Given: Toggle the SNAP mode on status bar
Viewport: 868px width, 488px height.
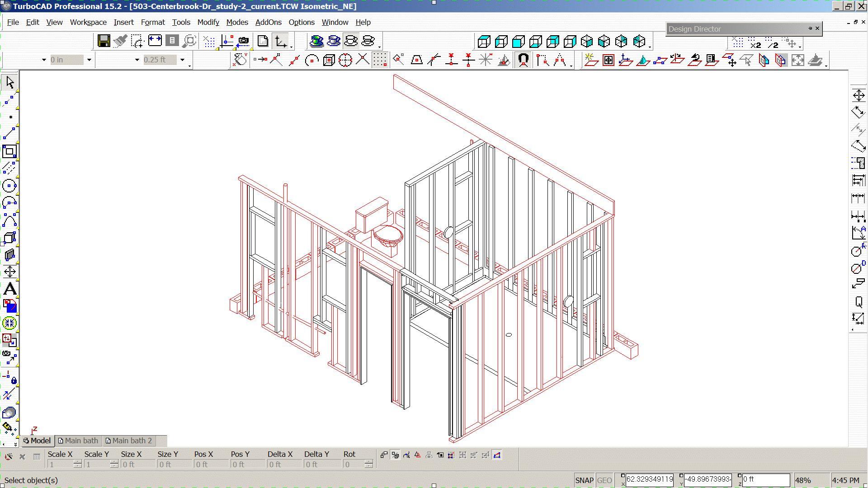Looking at the screenshot, I should [584, 480].
